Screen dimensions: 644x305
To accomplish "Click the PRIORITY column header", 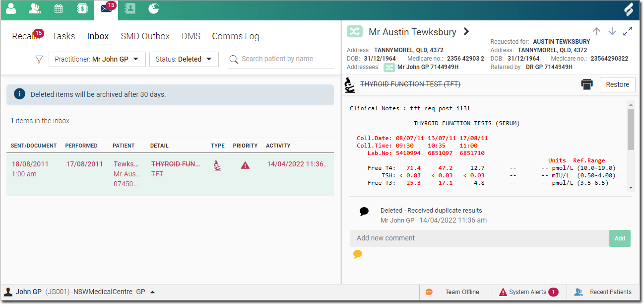I will pos(245,146).
